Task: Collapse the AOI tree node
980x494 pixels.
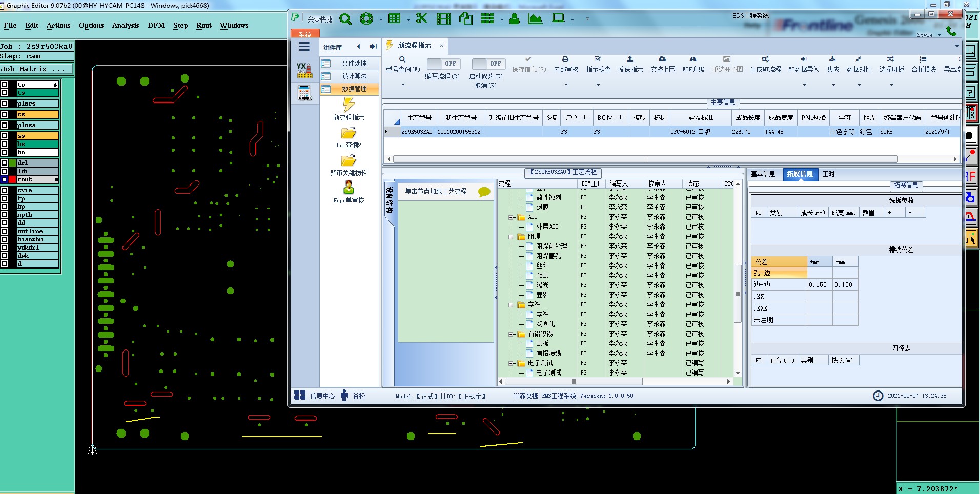Action: [x=511, y=217]
